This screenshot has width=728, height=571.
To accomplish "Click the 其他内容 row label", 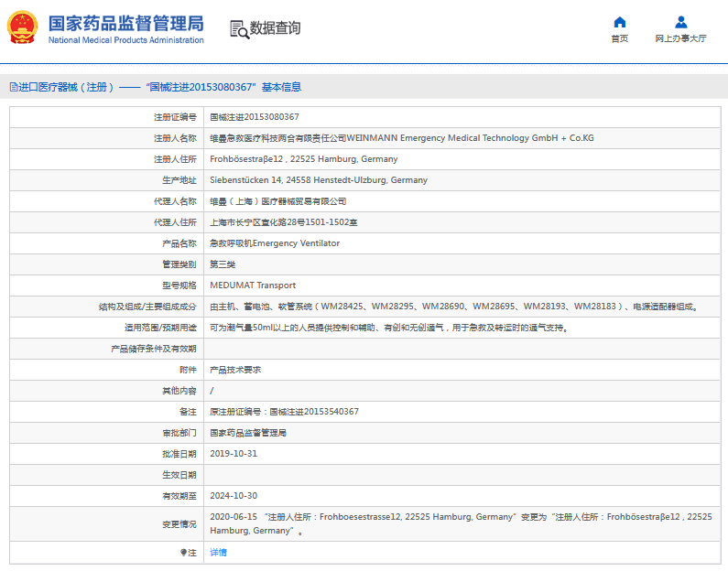I will coord(179,391).
